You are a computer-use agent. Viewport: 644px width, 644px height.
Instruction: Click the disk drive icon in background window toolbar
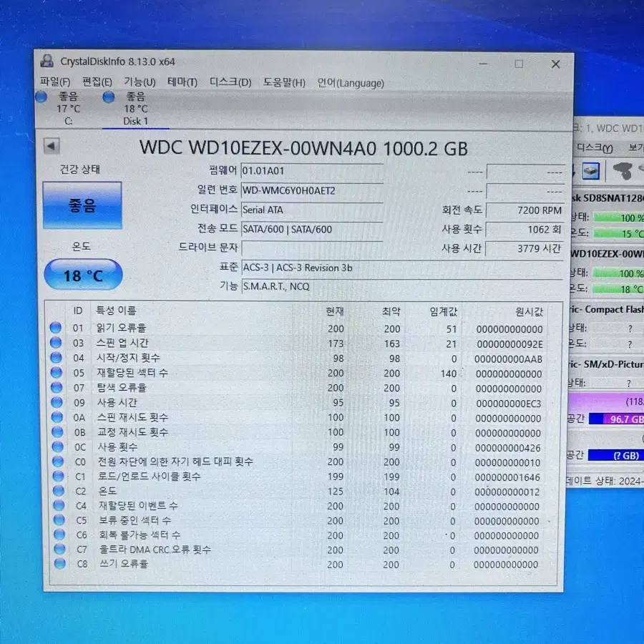point(590,171)
